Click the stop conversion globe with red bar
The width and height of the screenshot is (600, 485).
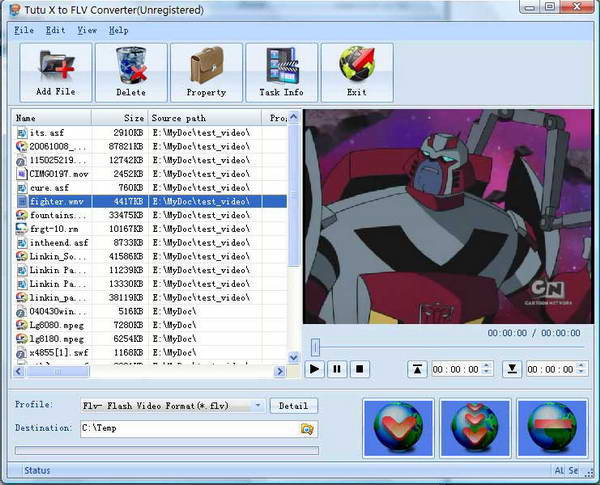coord(552,428)
